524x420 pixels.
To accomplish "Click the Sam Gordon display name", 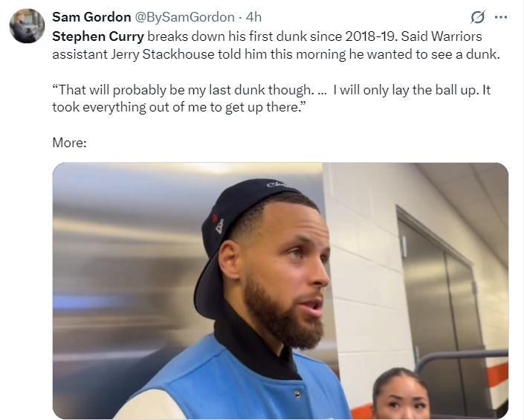I will [91, 17].
